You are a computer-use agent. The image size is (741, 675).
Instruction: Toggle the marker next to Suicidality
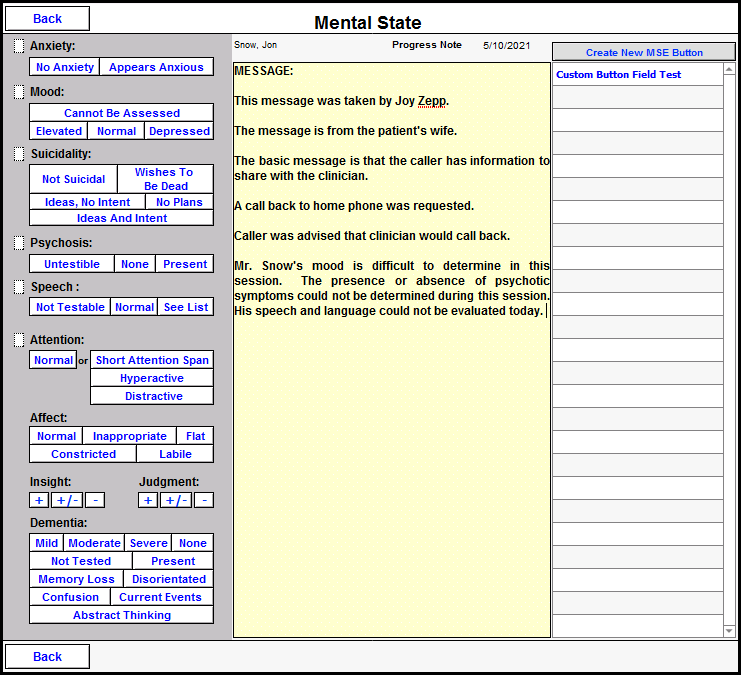(19, 154)
